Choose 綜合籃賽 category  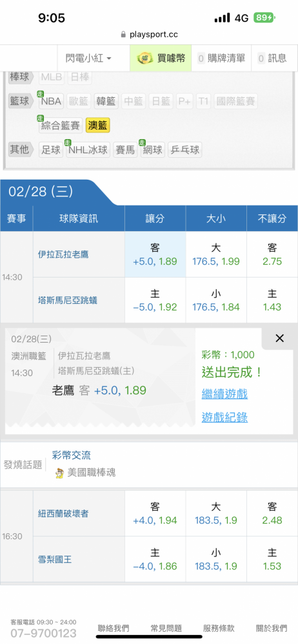coord(61,126)
